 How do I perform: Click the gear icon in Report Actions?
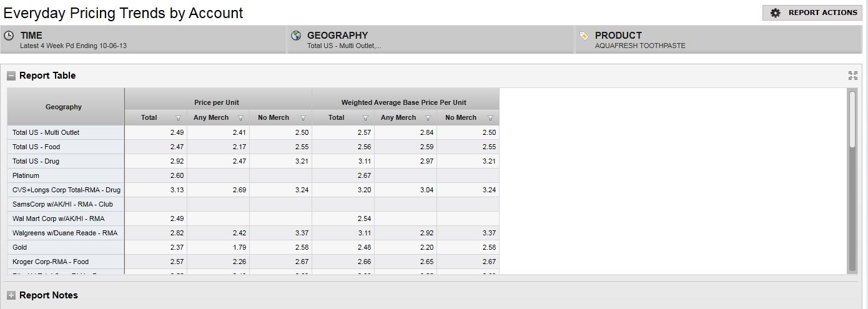tap(776, 13)
